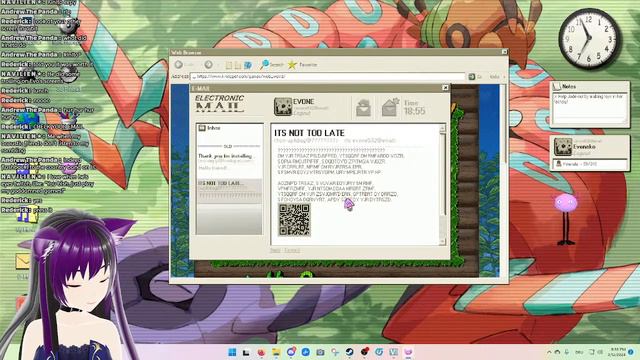Screen dimensions: 640x360
Task: Click the Evoneko avatar in the desktop widget
Action: 562,147
